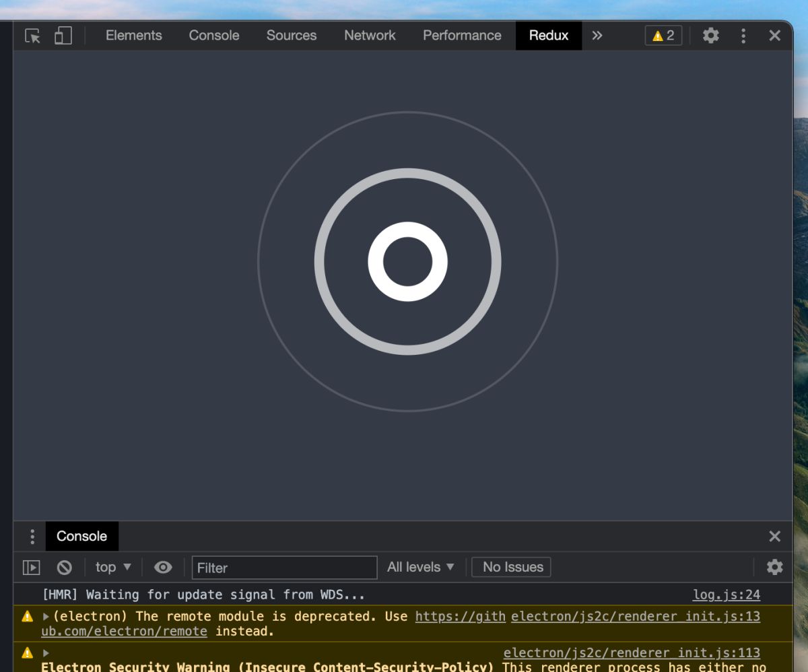Expand the Electron Security Warning message

(x=46, y=652)
